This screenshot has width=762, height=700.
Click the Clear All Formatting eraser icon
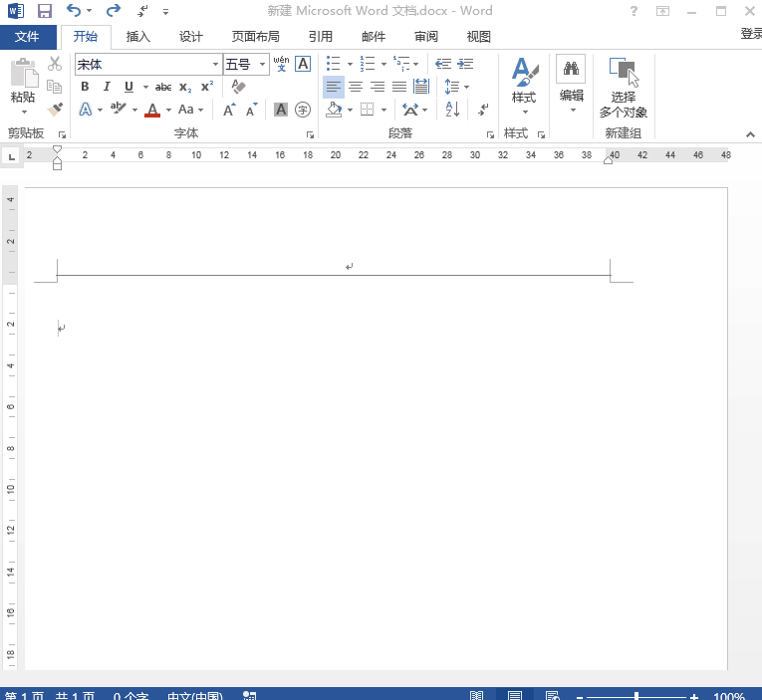click(237, 87)
